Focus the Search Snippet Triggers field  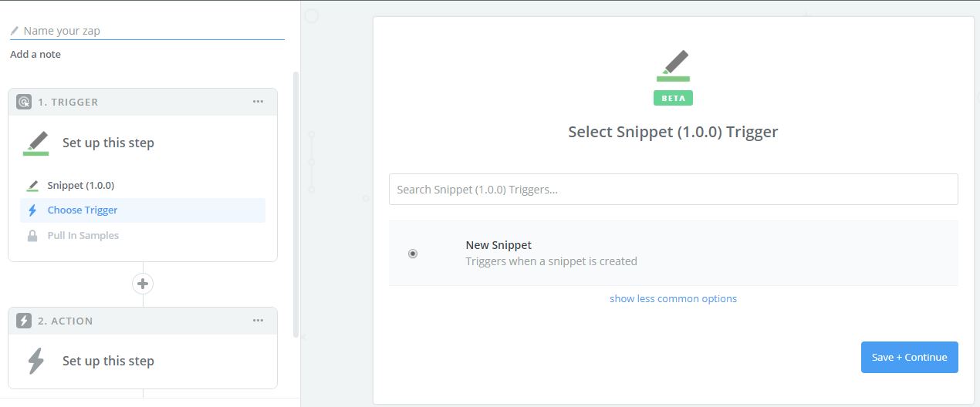(673, 189)
